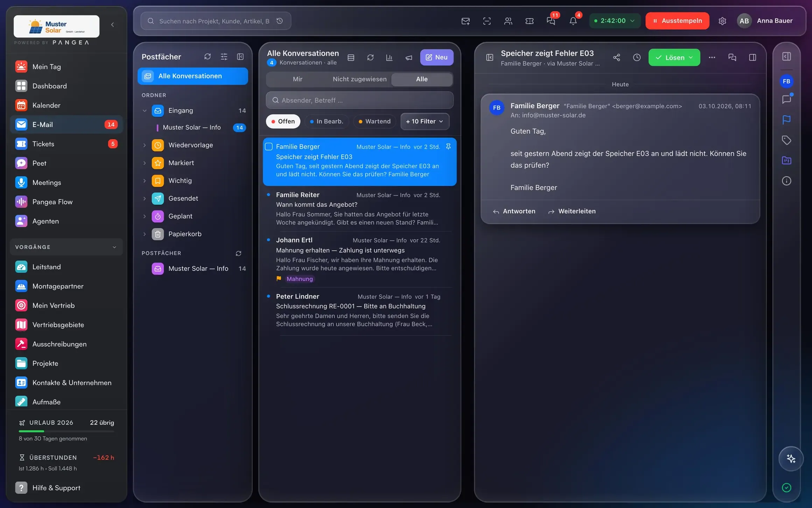Open the notifications bell with 4 badge
The height and width of the screenshot is (508, 812).
tap(573, 21)
